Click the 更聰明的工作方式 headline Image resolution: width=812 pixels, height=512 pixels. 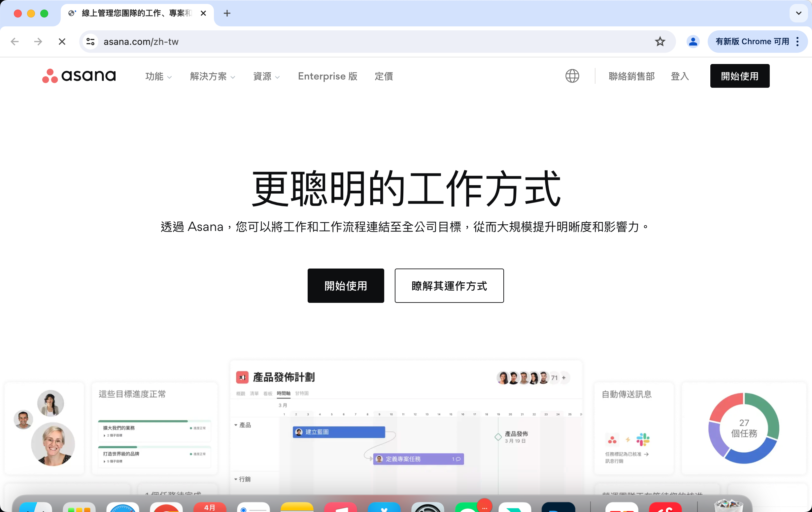click(406, 188)
